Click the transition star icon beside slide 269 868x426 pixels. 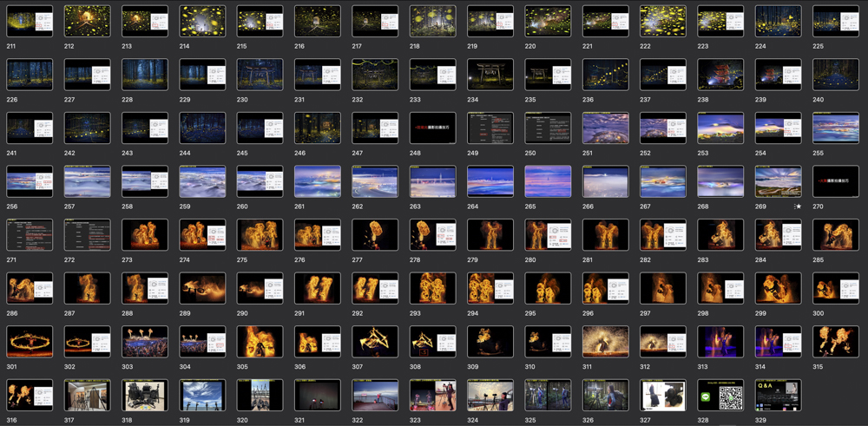click(798, 206)
